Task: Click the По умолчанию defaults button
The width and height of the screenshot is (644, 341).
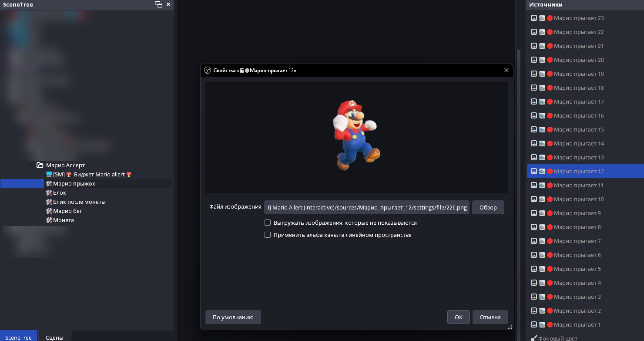Action: 233,317
